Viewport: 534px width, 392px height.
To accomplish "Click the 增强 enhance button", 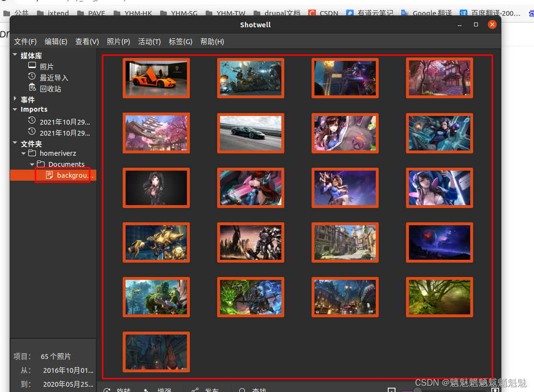I will pos(157,389).
